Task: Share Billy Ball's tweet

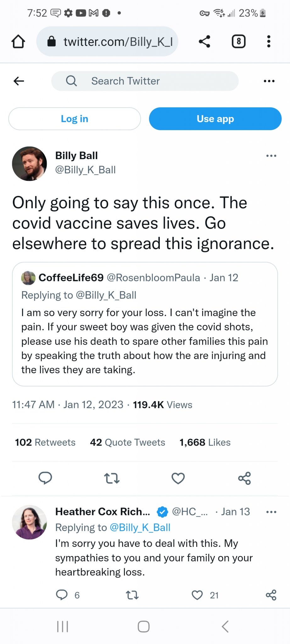Action: (244, 478)
